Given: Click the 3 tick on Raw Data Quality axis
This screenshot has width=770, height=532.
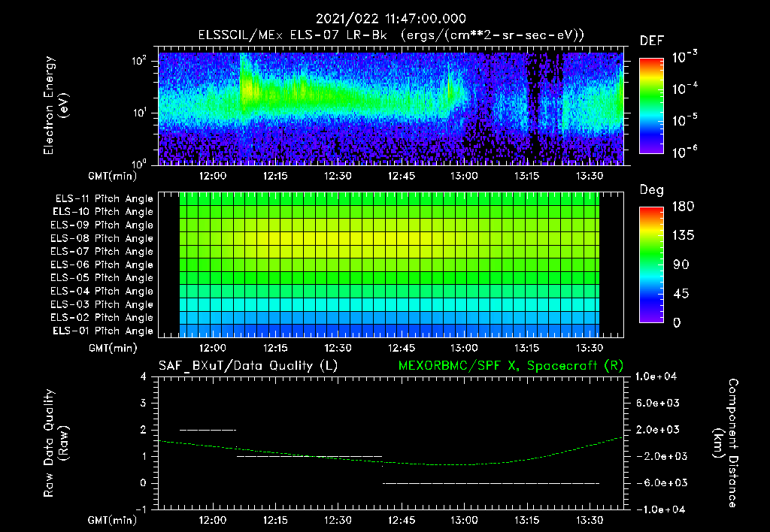Looking at the screenshot, I should pyautogui.click(x=144, y=404).
